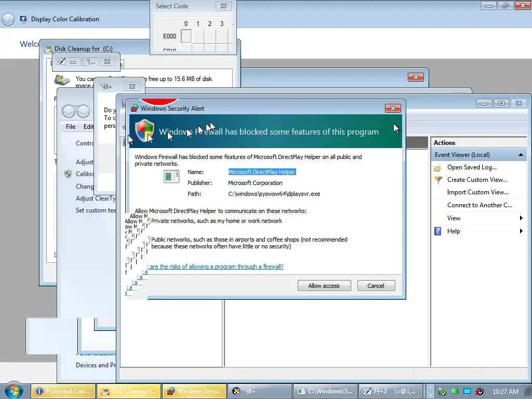Toggle the Private networks checkbox
532x399 pixels.
click(148, 221)
